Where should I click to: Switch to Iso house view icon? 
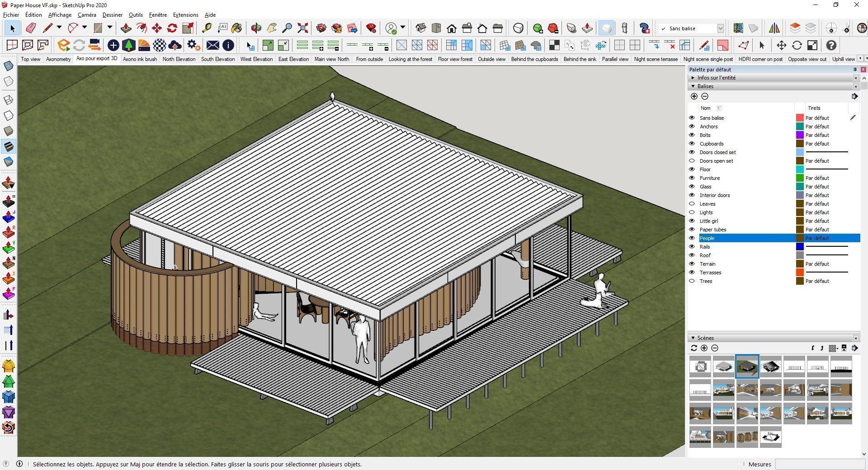[421, 28]
